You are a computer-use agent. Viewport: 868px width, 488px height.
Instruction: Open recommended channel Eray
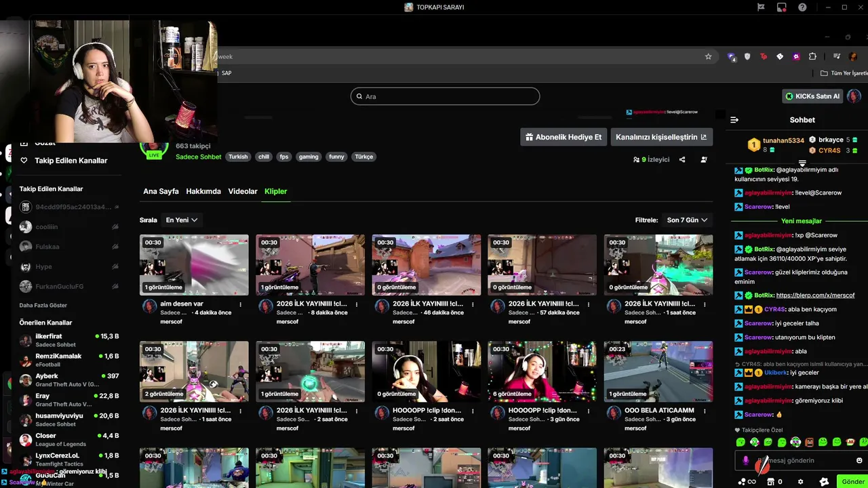(x=69, y=400)
